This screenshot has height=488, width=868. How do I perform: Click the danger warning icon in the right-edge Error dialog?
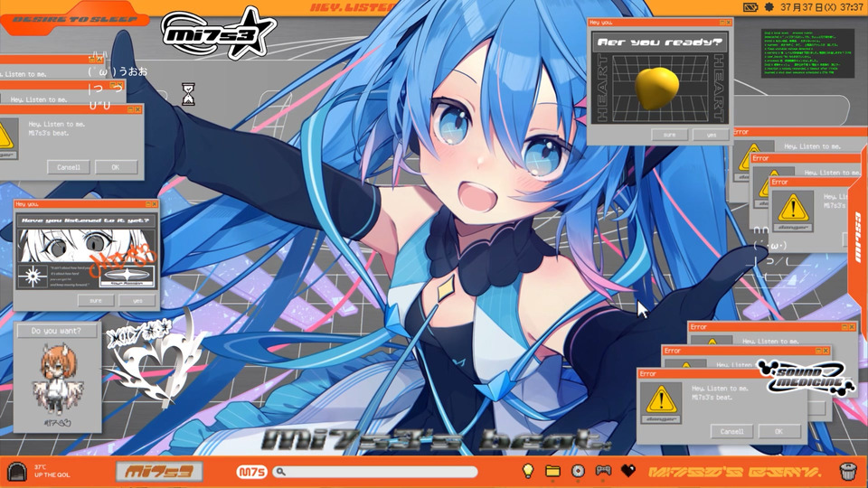793,211
